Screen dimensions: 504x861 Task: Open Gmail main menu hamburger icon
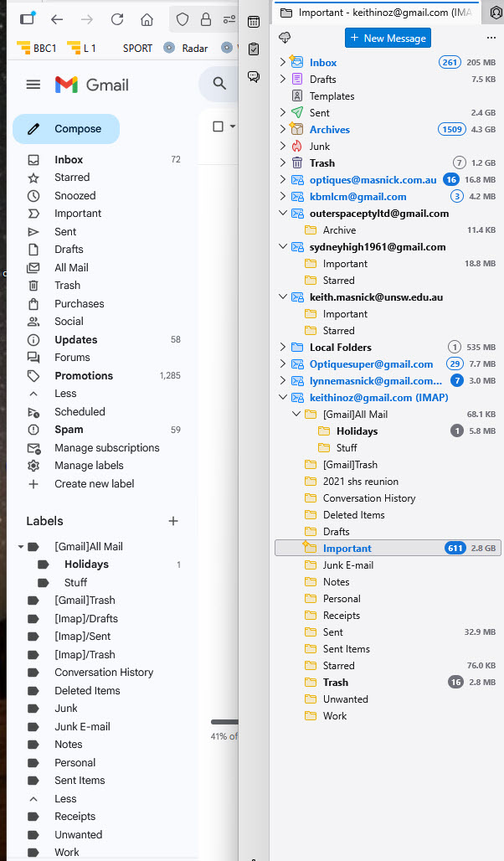33,85
